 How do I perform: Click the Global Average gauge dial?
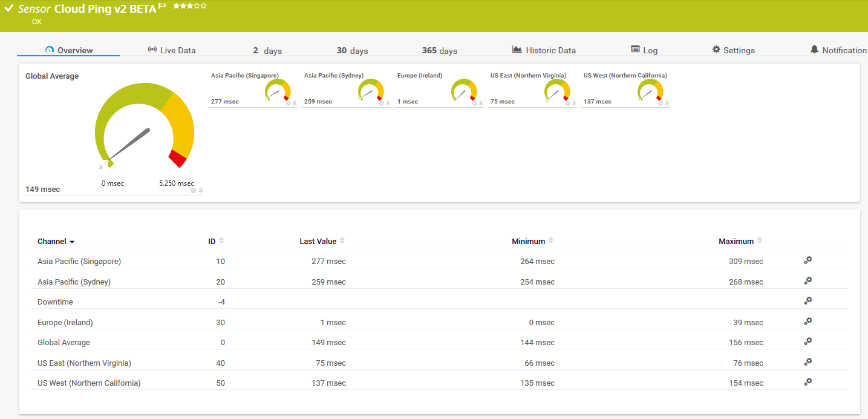[x=143, y=127]
